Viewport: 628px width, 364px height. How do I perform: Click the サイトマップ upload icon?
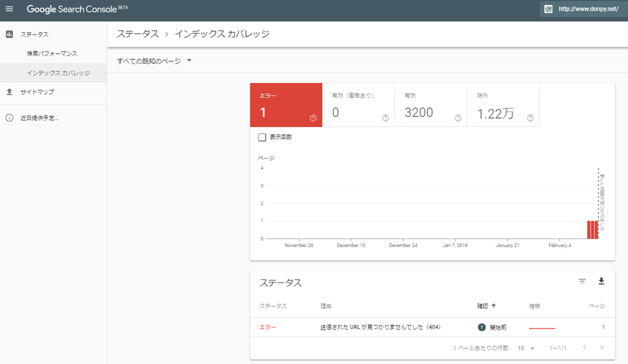(x=9, y=91)
